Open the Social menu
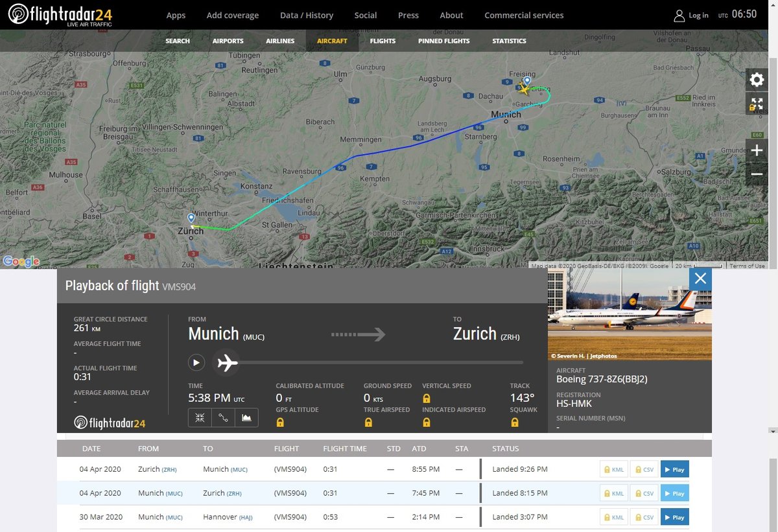The width and height of the screenshot is (778, 532). click(x=366, y=15)
